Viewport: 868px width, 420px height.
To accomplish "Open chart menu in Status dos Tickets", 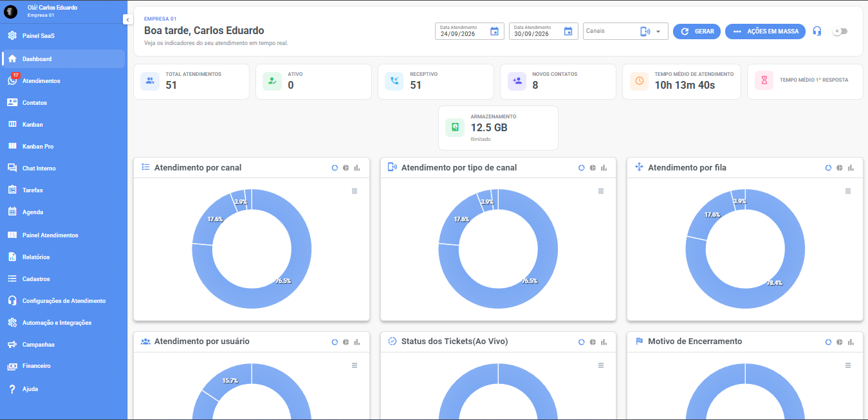I will point(601,365).
